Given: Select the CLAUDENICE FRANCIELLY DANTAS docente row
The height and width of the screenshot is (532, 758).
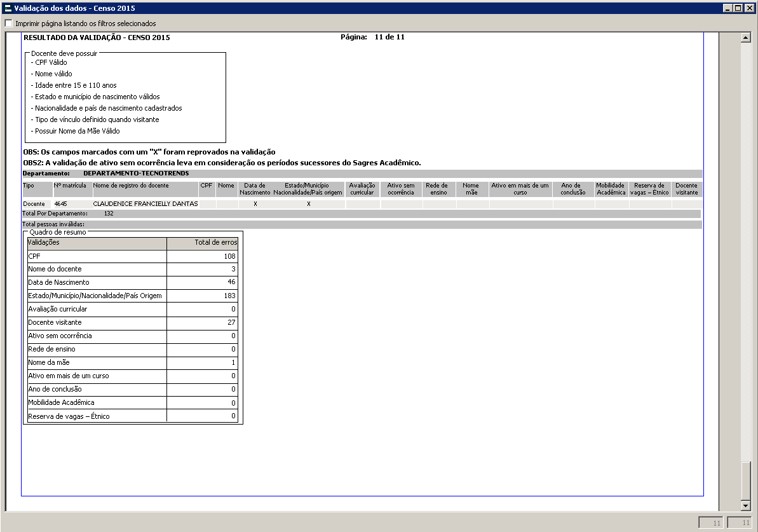Looking at the screenshot, I should click(x=145, y=204).
